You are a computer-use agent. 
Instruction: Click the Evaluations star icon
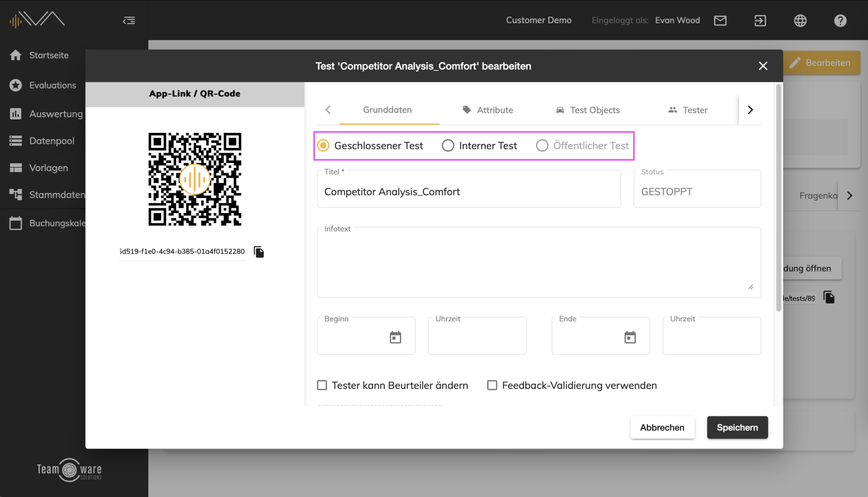[16, 85]
